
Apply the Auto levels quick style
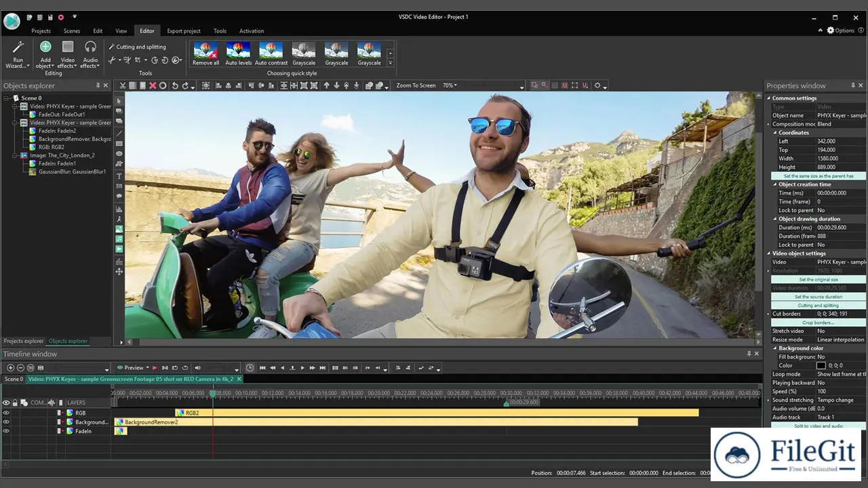point(238,54)
